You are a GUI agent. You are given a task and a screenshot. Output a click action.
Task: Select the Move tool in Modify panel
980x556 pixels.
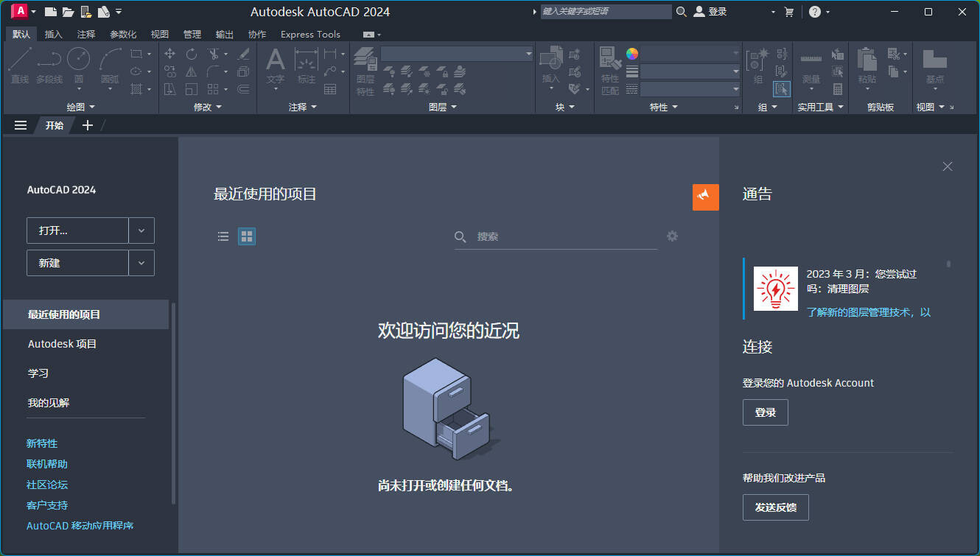pyautogui.click(x=170, y=54)
